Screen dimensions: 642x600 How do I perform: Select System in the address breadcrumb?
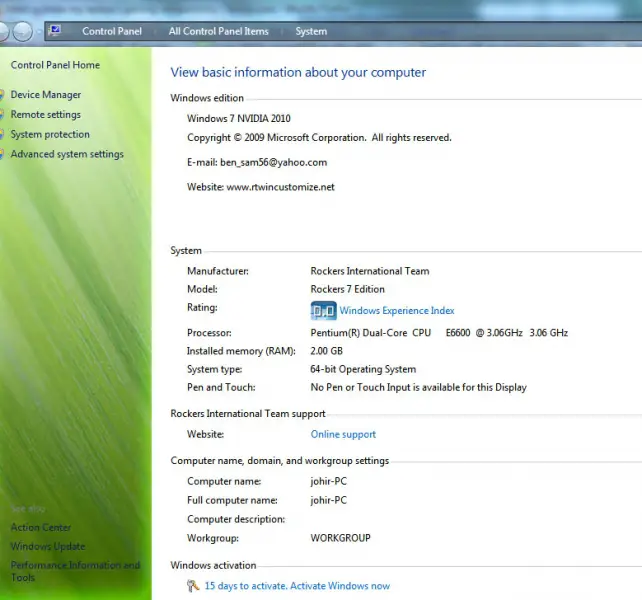click(311, 31)
